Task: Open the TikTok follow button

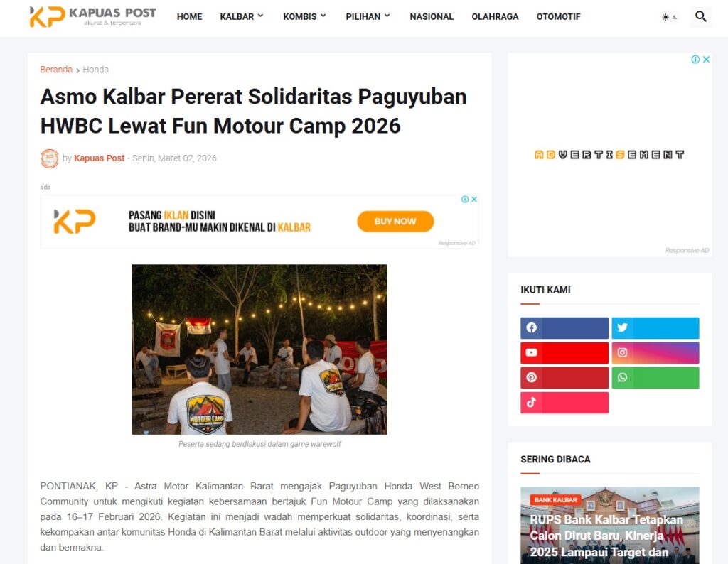Action: [x=564, y=403]
